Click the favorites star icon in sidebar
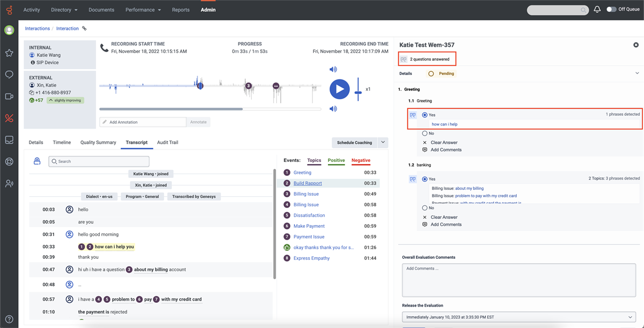 [9, 53]
